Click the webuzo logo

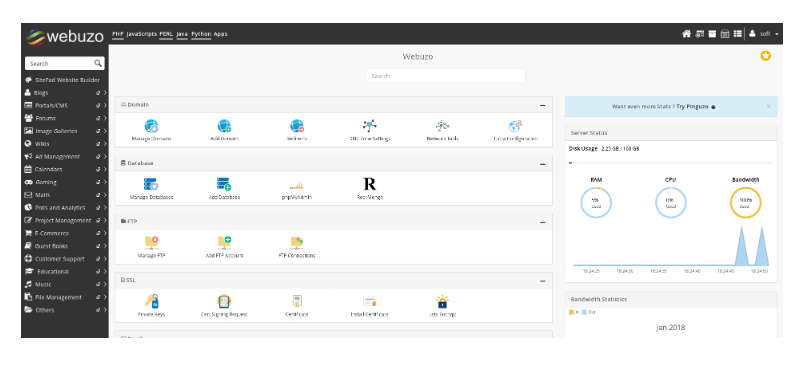65,36
